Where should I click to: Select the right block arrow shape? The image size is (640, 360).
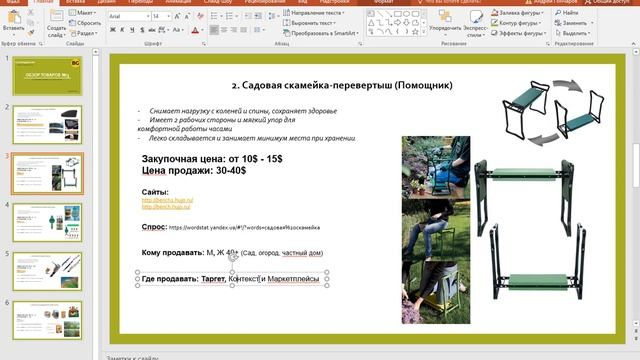(398, 23)
